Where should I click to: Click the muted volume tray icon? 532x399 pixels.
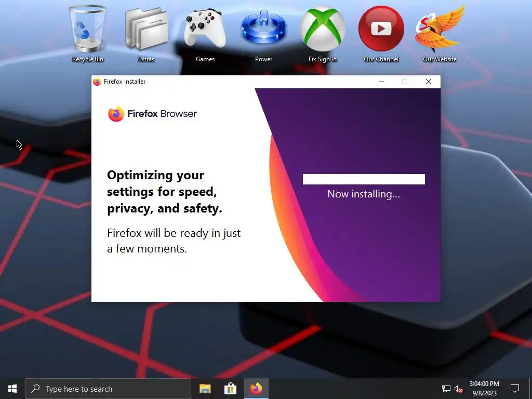[458, 389]
